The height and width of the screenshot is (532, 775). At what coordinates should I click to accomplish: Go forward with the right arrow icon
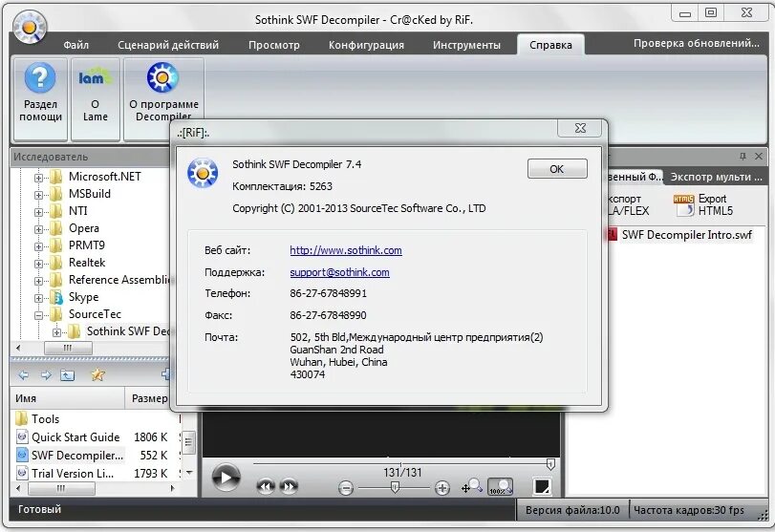pyautogui.click(x=46, y=375)
